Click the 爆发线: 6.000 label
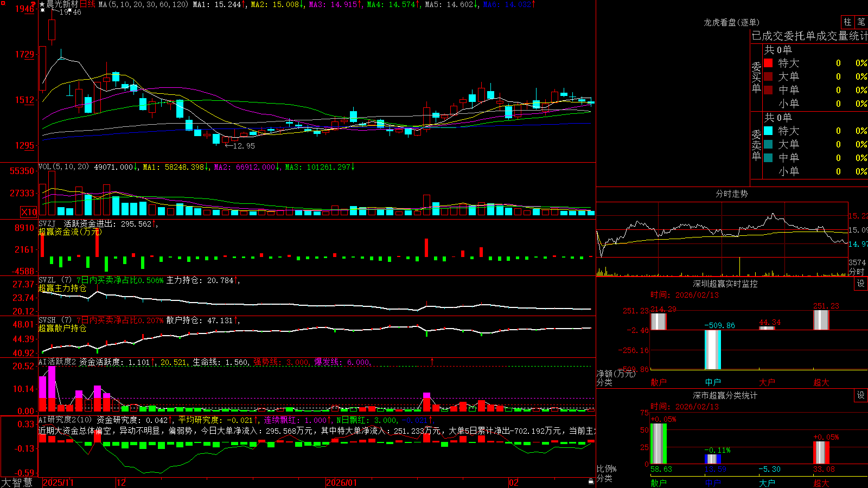Image resolution: width=868 pixels, height=488 pixels. [x=342, y=362]
